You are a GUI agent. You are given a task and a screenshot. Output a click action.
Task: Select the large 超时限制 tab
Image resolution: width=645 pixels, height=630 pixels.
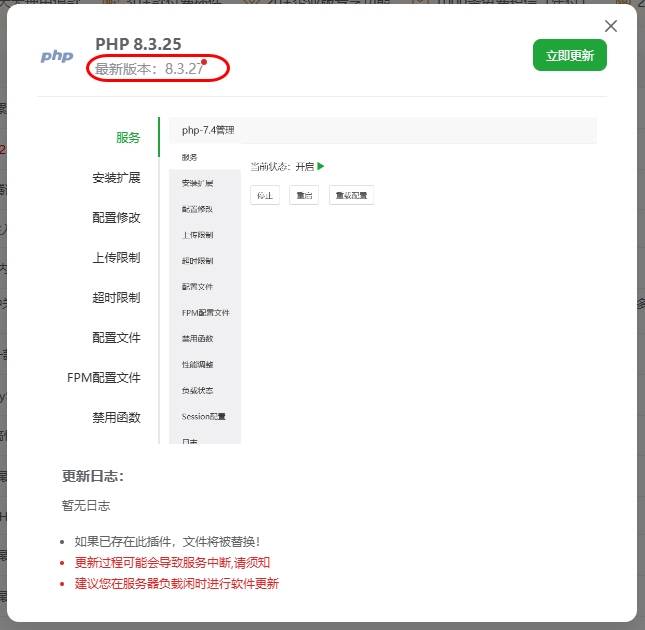[116, 297]
